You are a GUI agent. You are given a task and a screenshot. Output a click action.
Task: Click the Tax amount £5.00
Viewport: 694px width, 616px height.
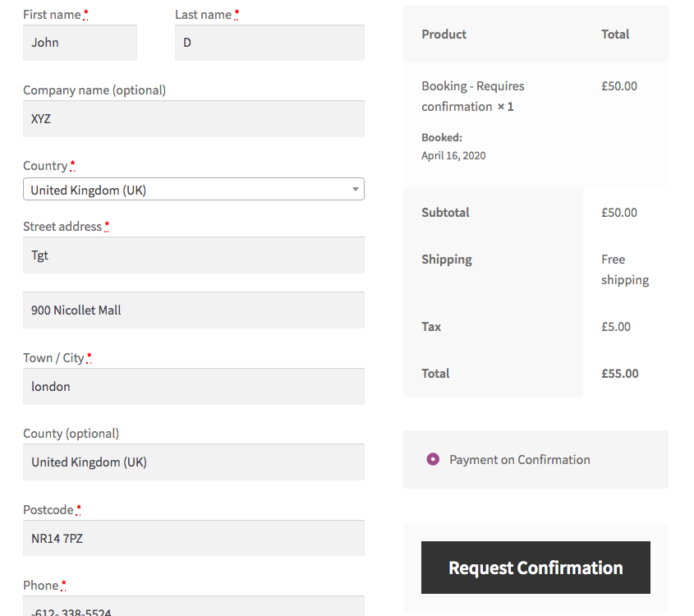pyautogui.click(x=616, y=327)
